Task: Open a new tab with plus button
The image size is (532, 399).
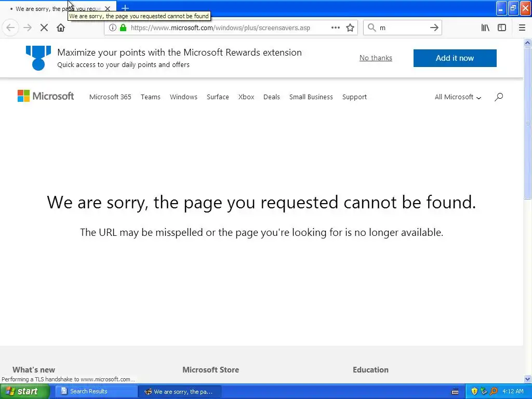Action: (x=125, y=8)
